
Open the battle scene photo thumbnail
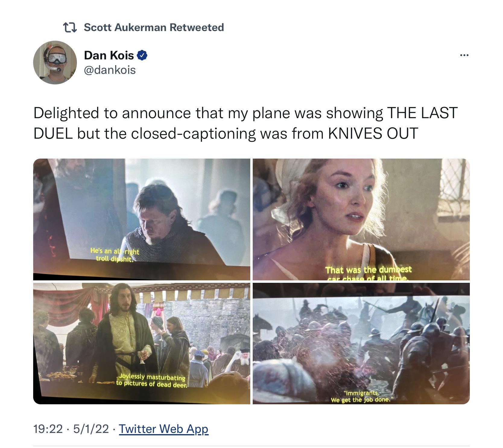point(361,343)
